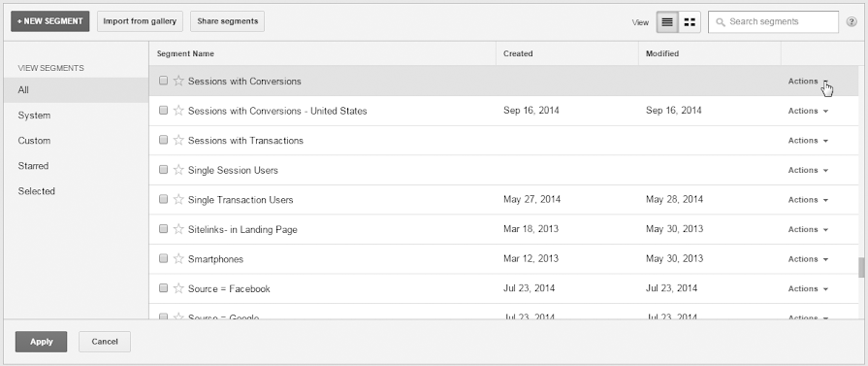Enable the Smartphones segment checkbox
Viewport: 868px width, 366px height.
coord(163,258)
